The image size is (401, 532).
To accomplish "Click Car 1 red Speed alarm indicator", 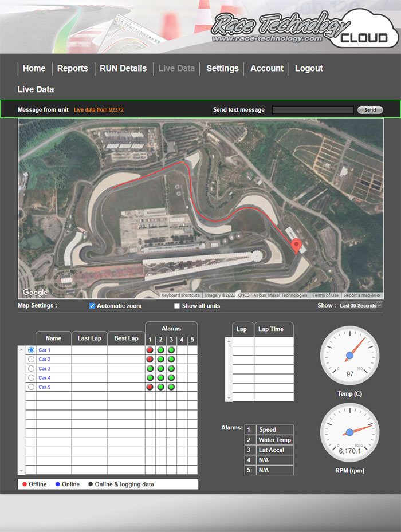I will [x=150, y=350].
